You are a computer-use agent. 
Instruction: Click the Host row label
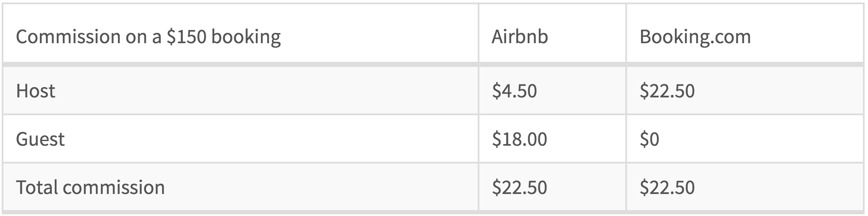pos(36,91)
